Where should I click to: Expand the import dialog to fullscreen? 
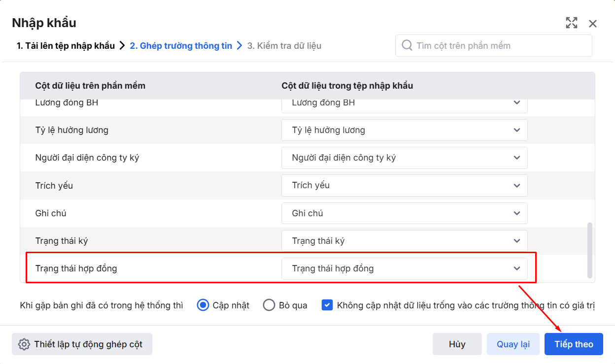coord(571,23)
